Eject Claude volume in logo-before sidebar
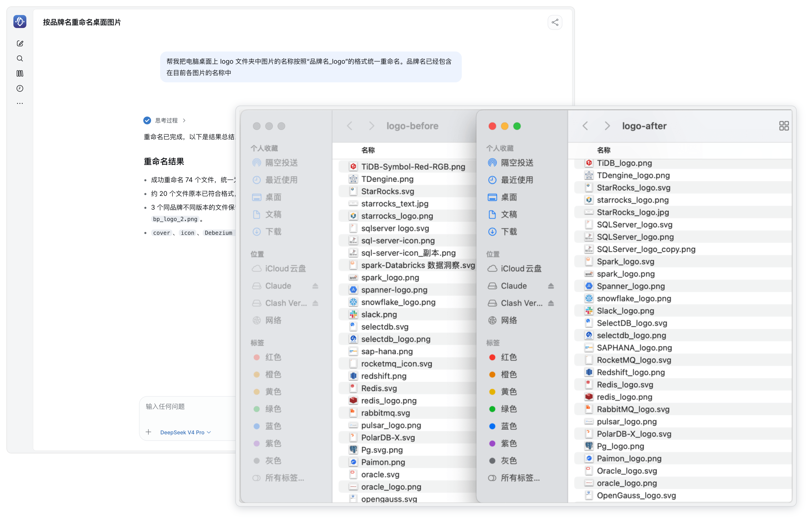812x520 pixels. point(315,286)
